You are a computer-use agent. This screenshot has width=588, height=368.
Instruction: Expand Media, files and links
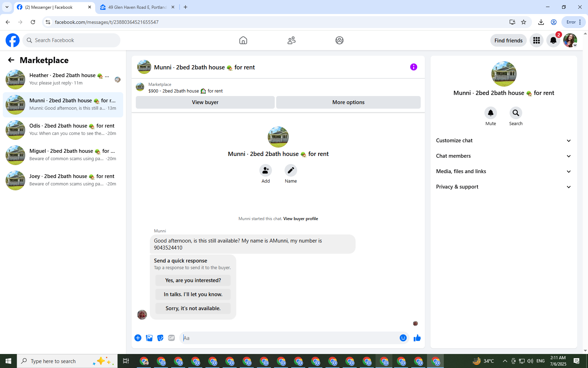click(504, 171)
